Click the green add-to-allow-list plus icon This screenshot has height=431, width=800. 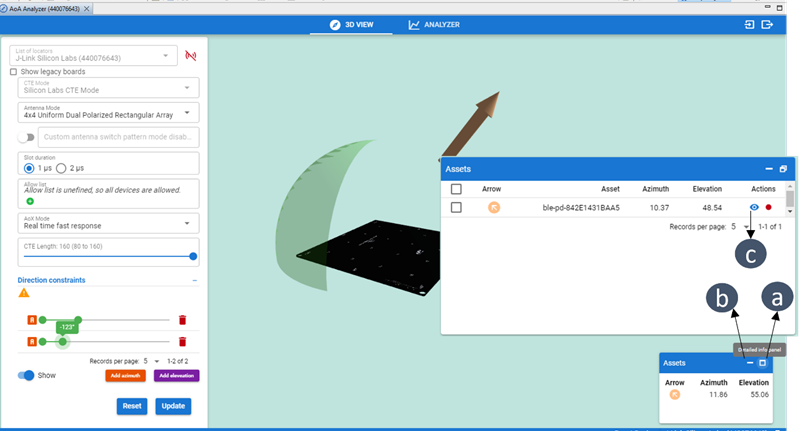click(x=30, y=201)
